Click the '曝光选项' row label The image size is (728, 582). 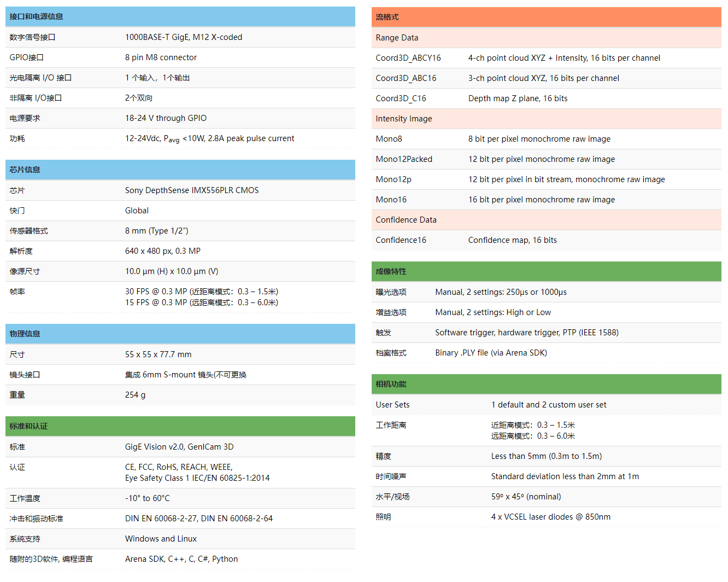coord(391,292)
